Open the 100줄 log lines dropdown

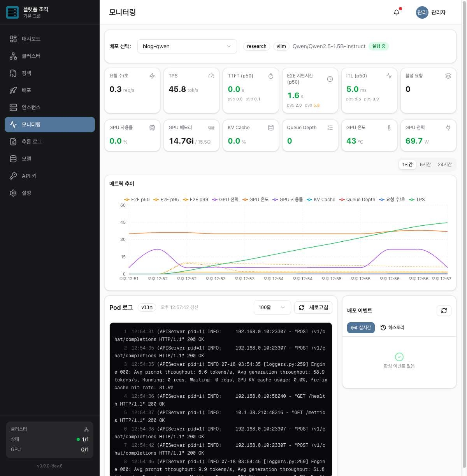point(272,307)
